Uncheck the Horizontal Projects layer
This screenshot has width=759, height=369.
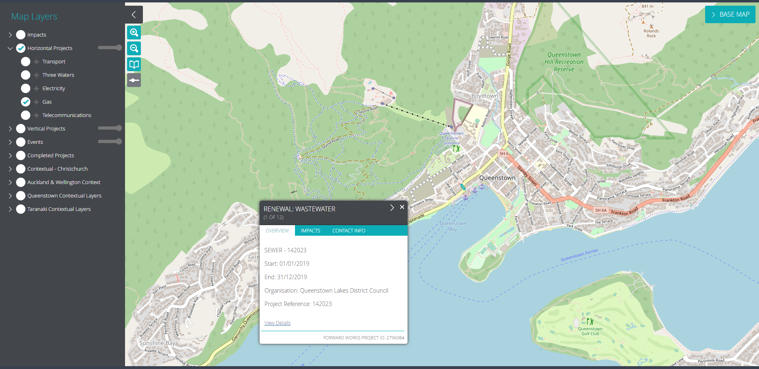pyautogui.click(x=20, y=48)
